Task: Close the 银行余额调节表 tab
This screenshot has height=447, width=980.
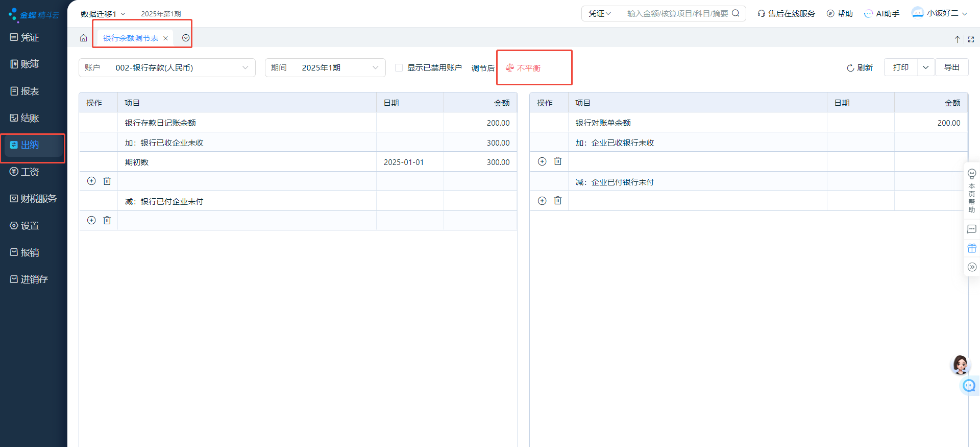Action: (165, 38)
